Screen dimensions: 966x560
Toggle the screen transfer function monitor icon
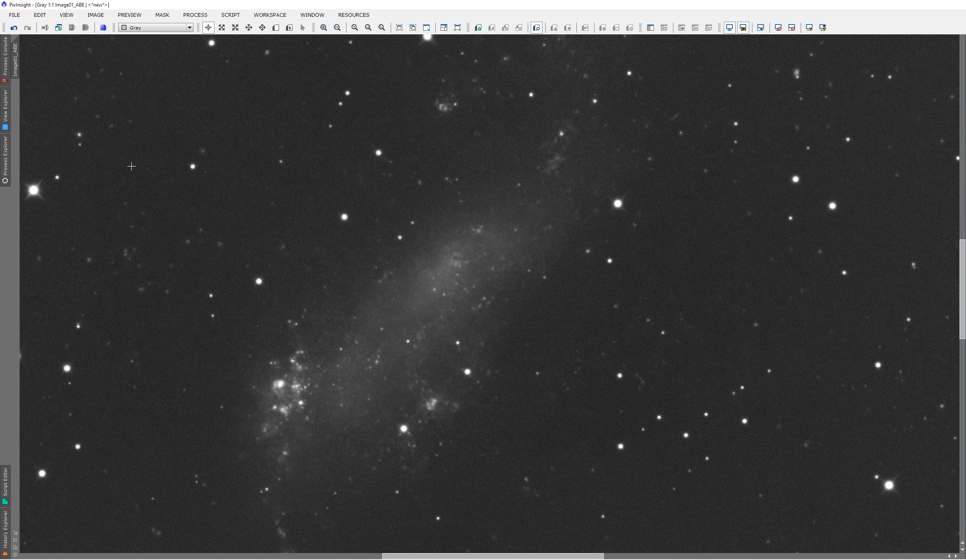(x=730, y=28)
